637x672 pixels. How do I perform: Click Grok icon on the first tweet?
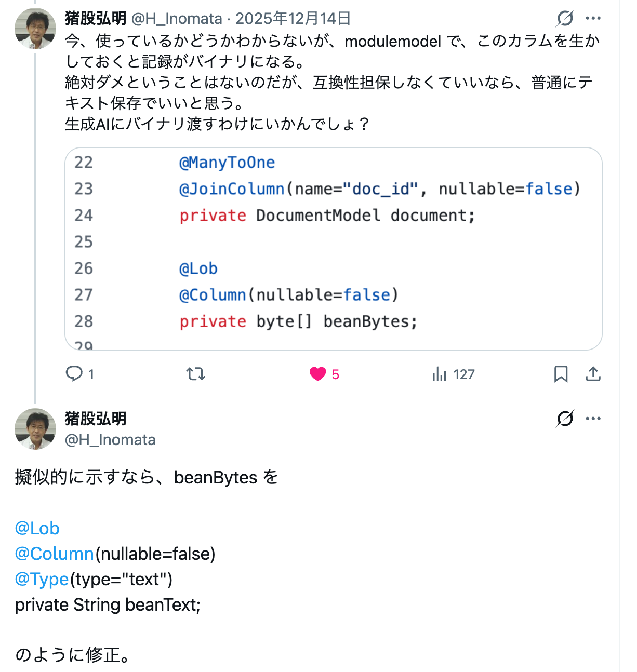tap(565, 19)
